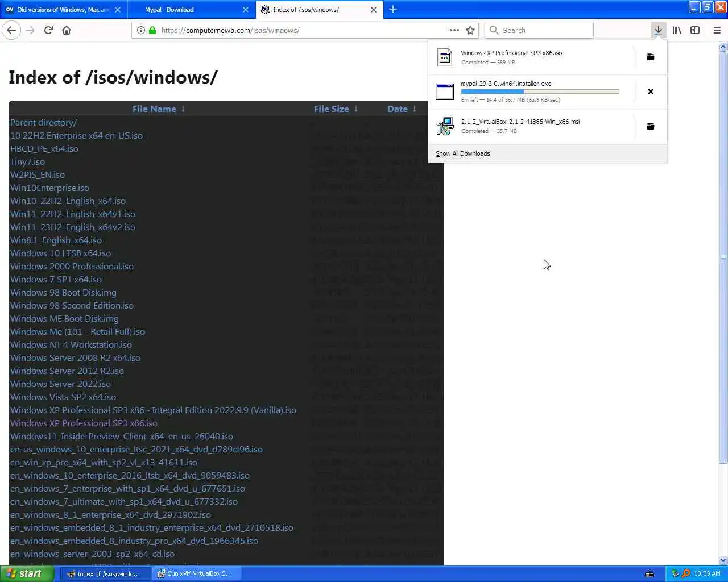This screenshot has width=728, height=582.
Task: Switch to the Mypal - Download tab
Action: coord(169,10)
